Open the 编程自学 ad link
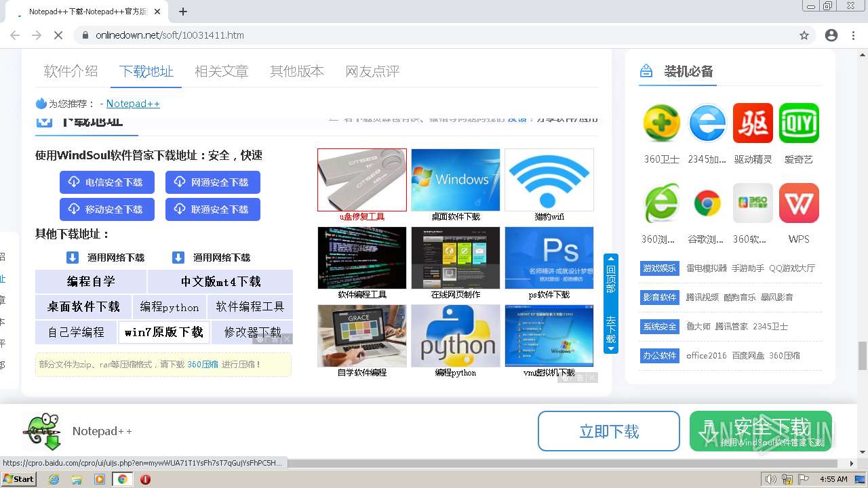The height and width of the screenshot is (488, 868). pyautogui.click(x=91, y=281)
